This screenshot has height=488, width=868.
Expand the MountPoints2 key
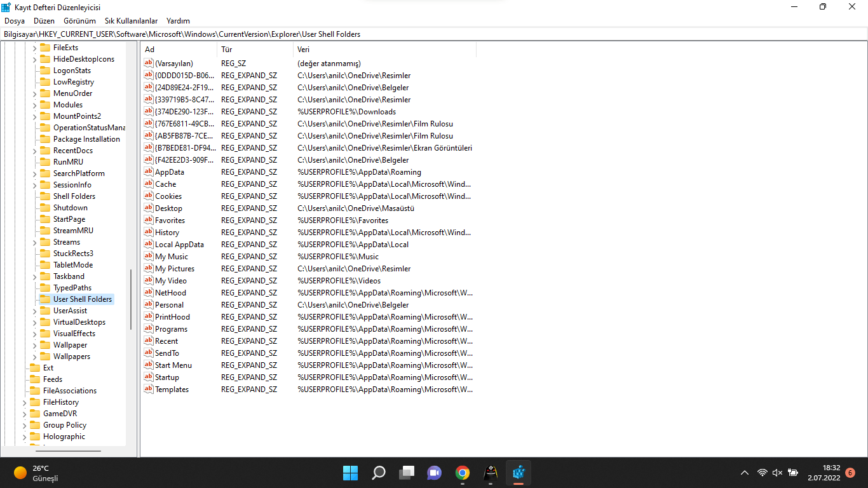click(35, 116)
